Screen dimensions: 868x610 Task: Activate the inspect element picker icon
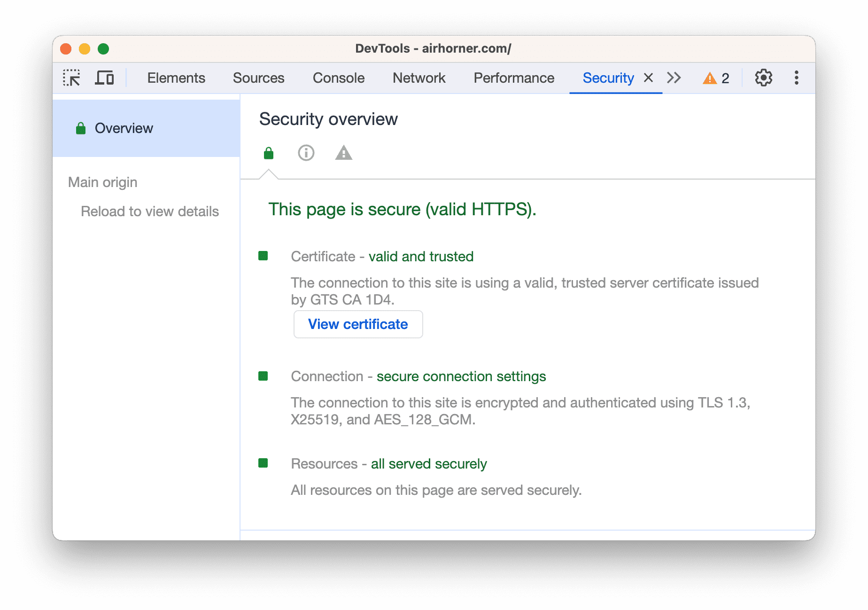click(x=72, y=78)
